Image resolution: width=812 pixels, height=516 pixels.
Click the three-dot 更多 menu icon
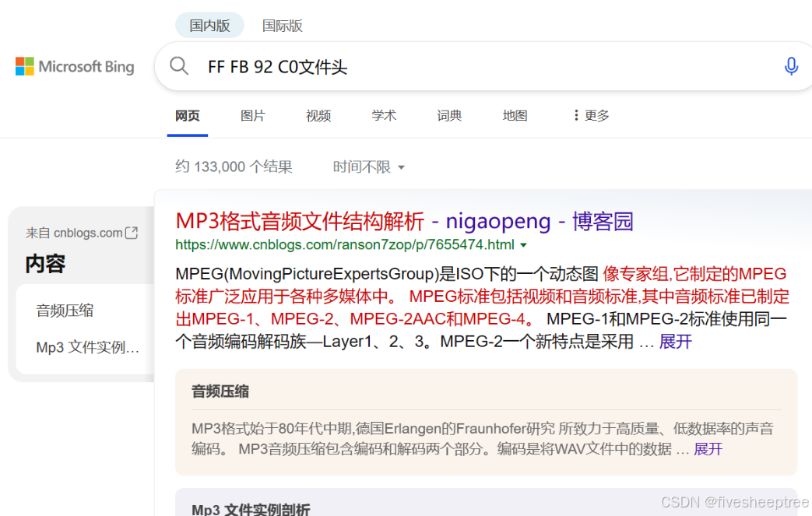tap(576, 115)
